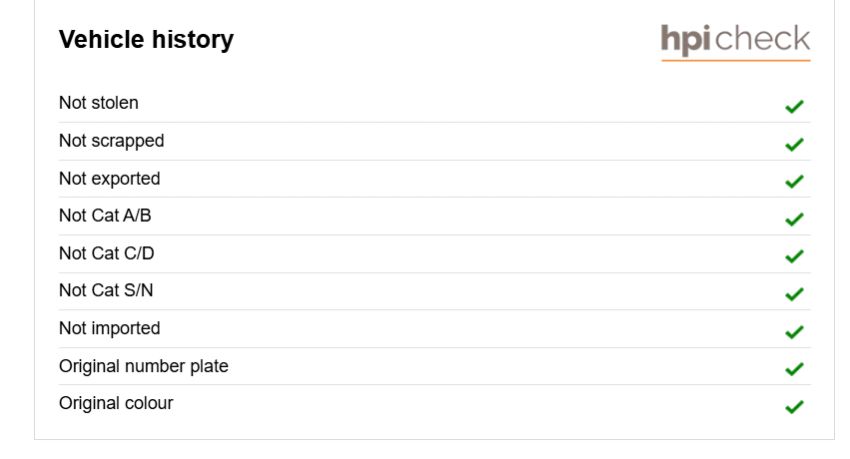Click the Not imported label

point(110,328)
